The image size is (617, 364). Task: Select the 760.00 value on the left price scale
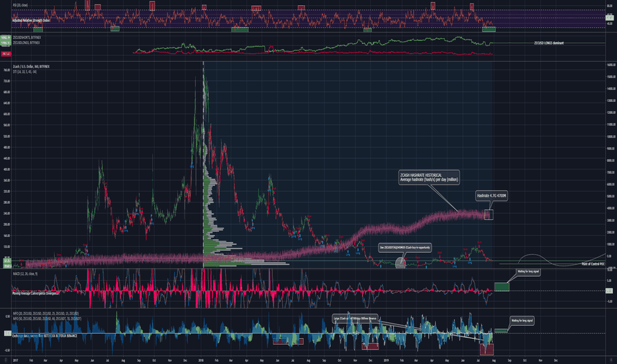(7, 70)
